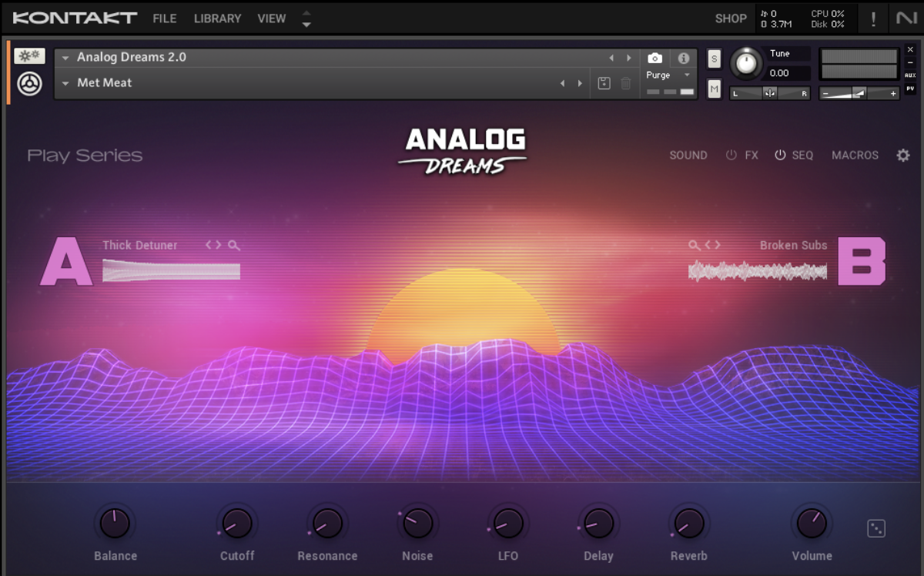Image resolution: width=924 pixels, height=576 pixels.
Task: Click the Thick Detuner sound name
Action: coord(140,245)
